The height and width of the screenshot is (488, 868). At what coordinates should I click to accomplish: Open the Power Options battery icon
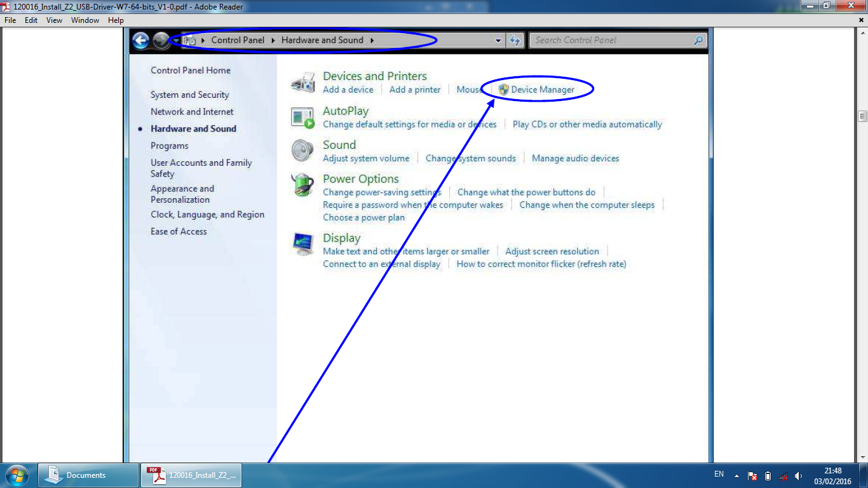[303, 185]
